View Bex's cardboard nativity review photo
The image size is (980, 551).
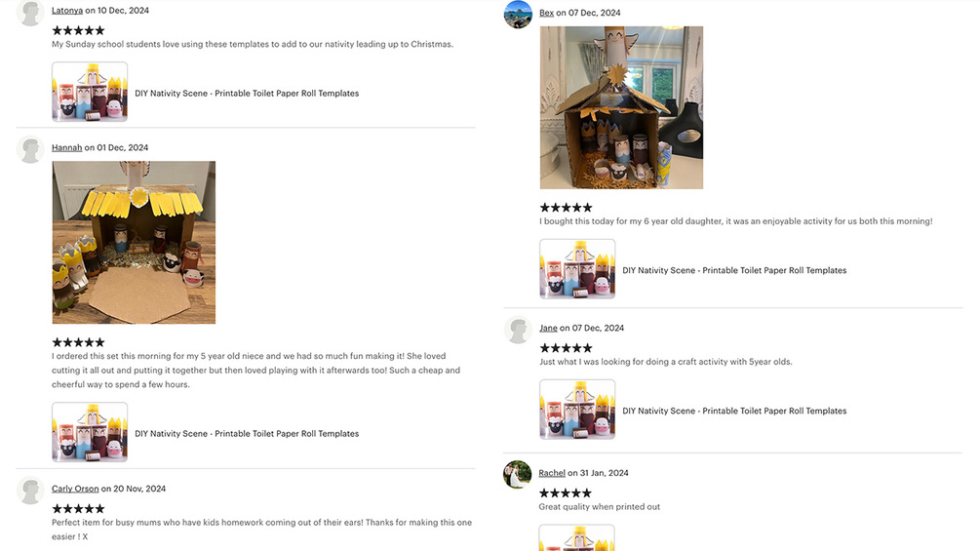(621, 107)
